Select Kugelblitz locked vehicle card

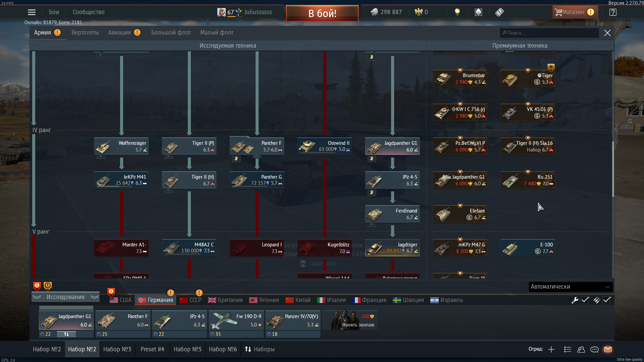(x=325, y=248)
